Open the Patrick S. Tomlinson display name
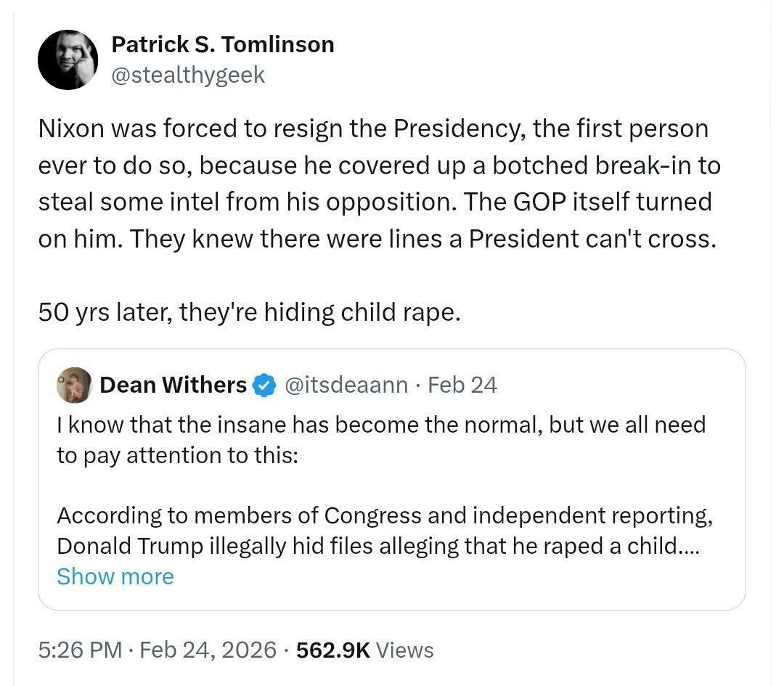Image resolution: width=784 pixels, height=686 pixels. (x=222, y=44)
